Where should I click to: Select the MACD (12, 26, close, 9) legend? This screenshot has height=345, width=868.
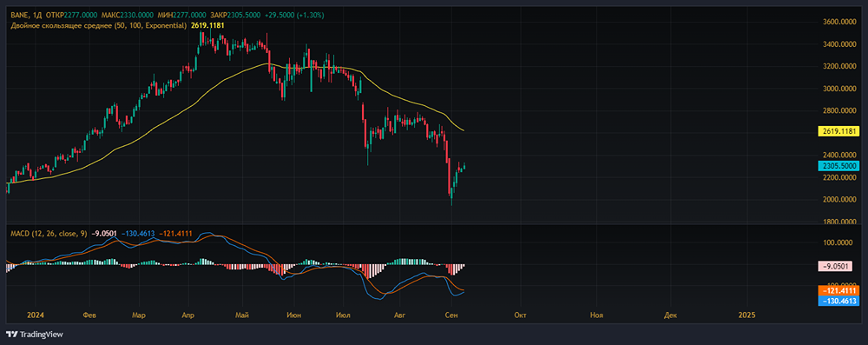click(x=49, y=234)
